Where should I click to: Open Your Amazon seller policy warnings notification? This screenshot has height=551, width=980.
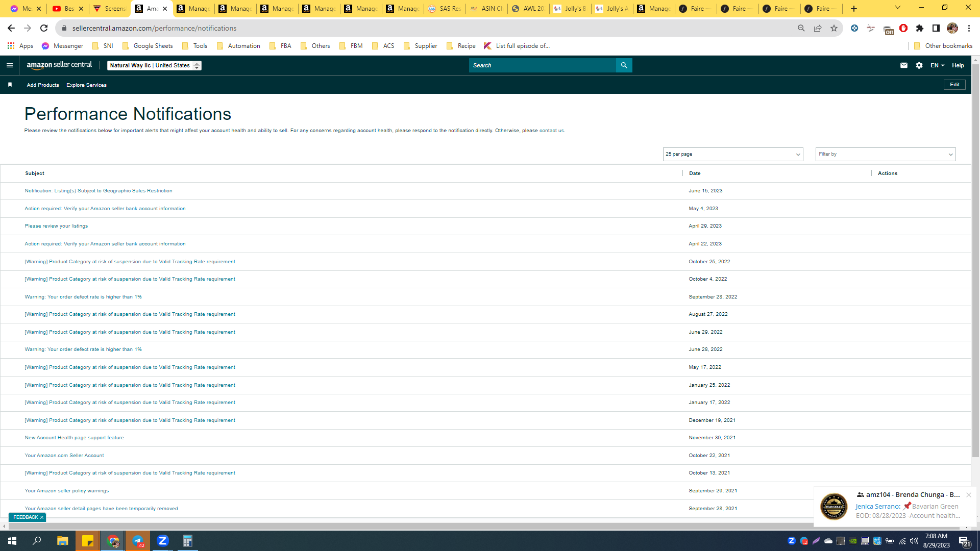point(67,491)
